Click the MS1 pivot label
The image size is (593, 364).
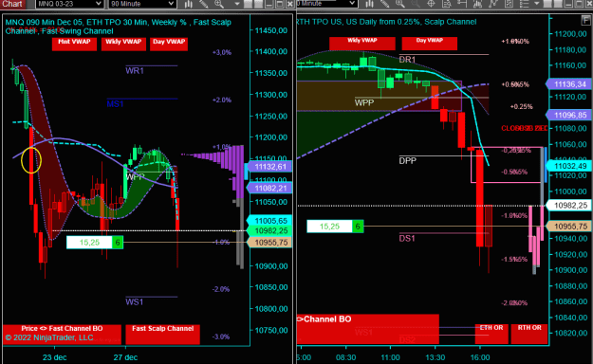[x=115, y=103]
